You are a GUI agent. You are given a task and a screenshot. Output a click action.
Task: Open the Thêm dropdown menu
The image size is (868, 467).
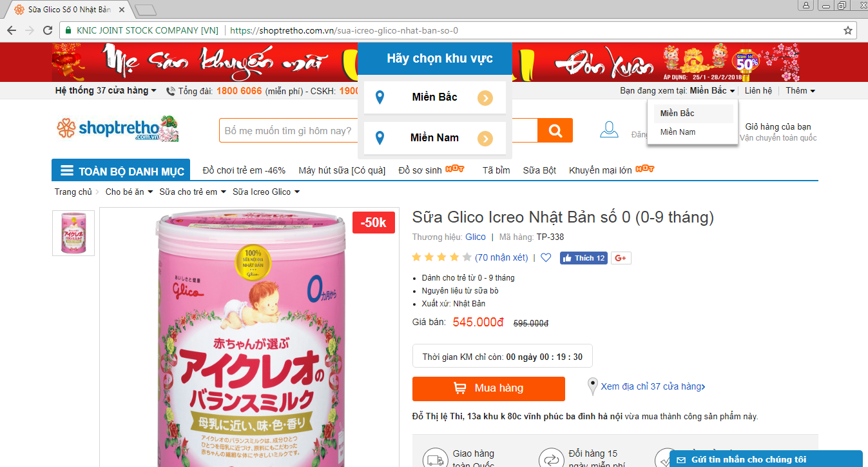pyautogui.click(x=800, y=91)
